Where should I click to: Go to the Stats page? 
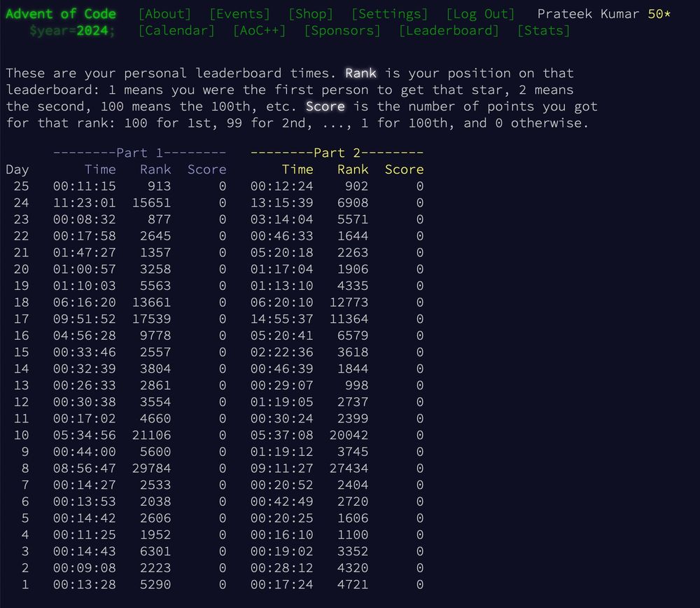coord(542,30)
